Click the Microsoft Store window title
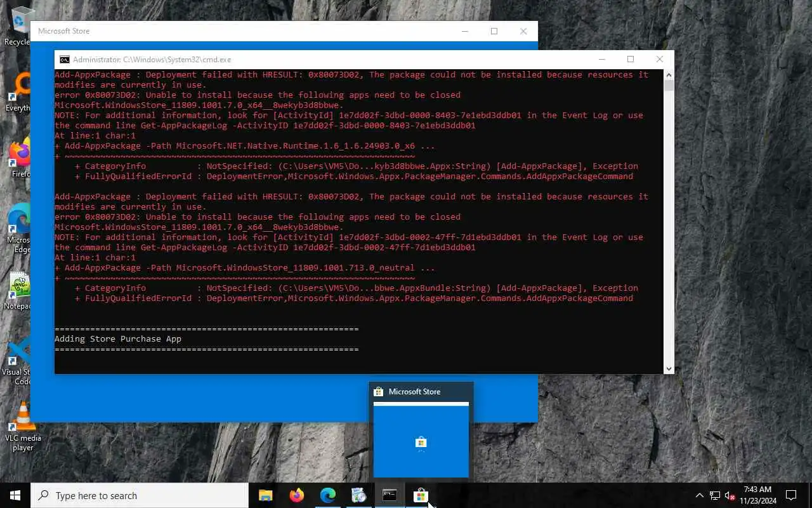Viewport: 812px width, 508px height. [63, 31]
